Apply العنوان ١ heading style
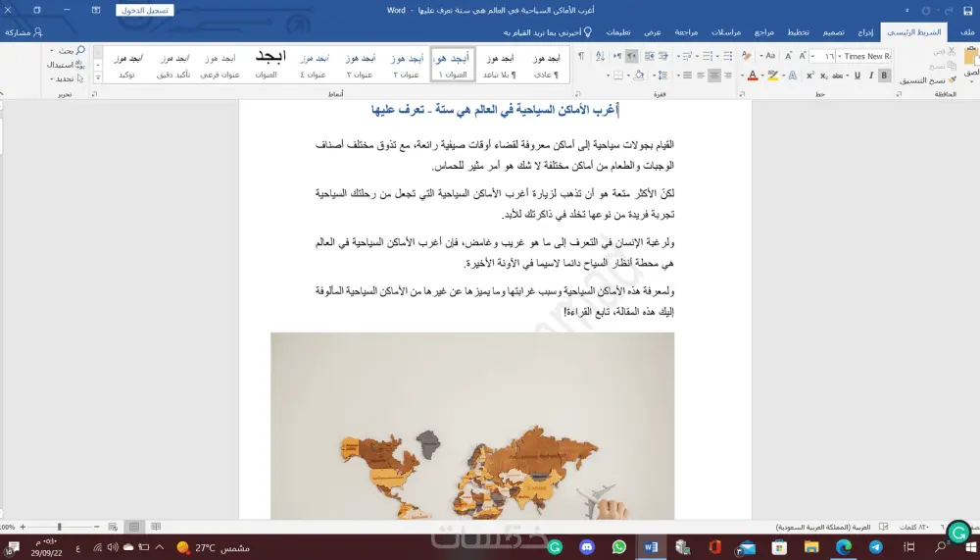 (x=453, y=65)
